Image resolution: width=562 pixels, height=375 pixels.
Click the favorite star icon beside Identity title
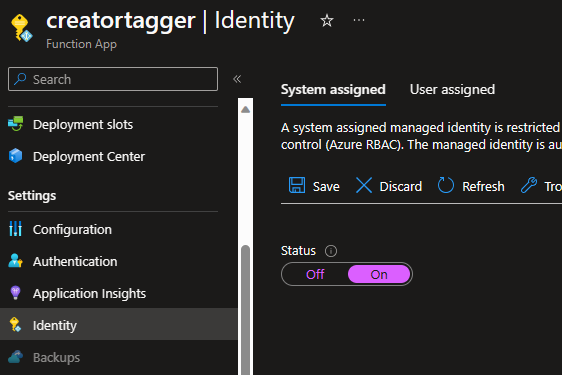[x=327, y=20]
